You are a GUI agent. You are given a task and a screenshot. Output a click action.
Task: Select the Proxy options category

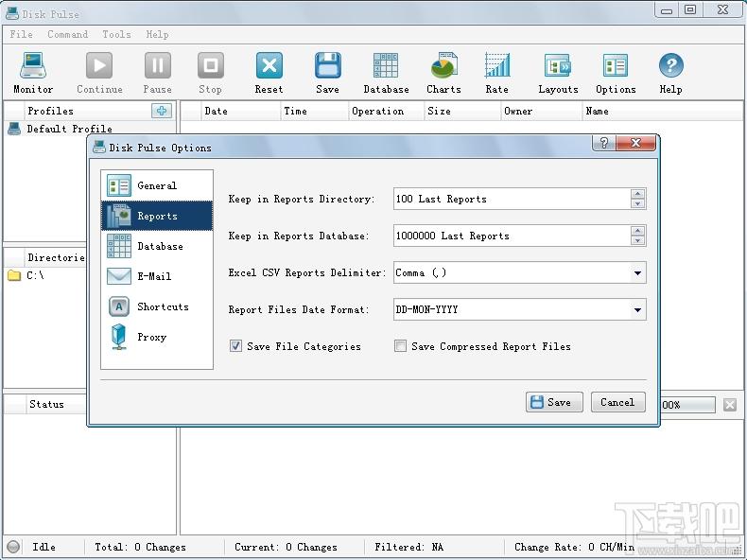pos(157,337)
